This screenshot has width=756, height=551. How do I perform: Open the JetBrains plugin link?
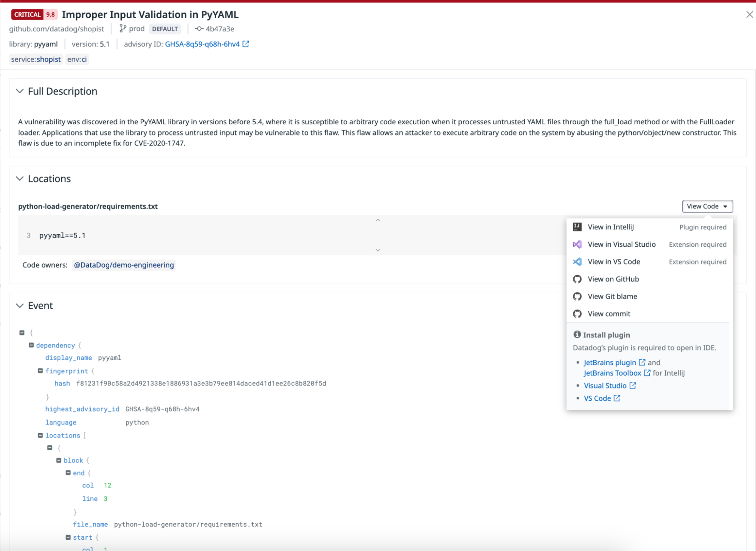(x=610, y=363)
